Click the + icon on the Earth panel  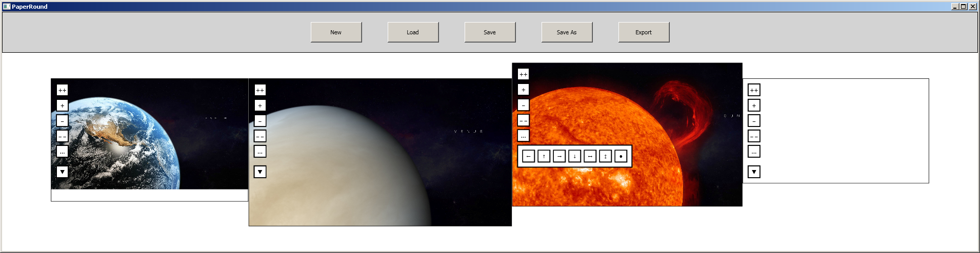pos(62,106)
